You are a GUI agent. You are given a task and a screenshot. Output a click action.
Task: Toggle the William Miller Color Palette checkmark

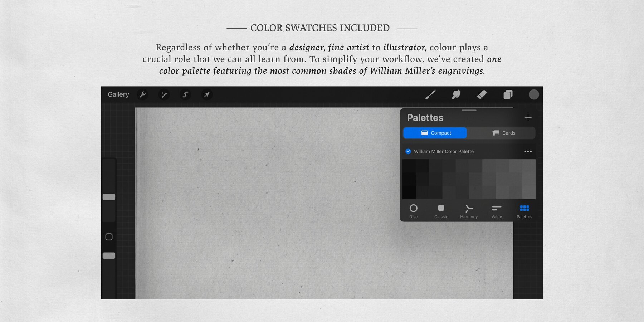click(408, 151)
